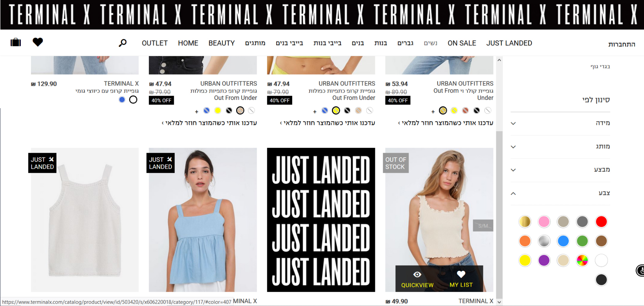Click the Quickview eye icon

417,275
